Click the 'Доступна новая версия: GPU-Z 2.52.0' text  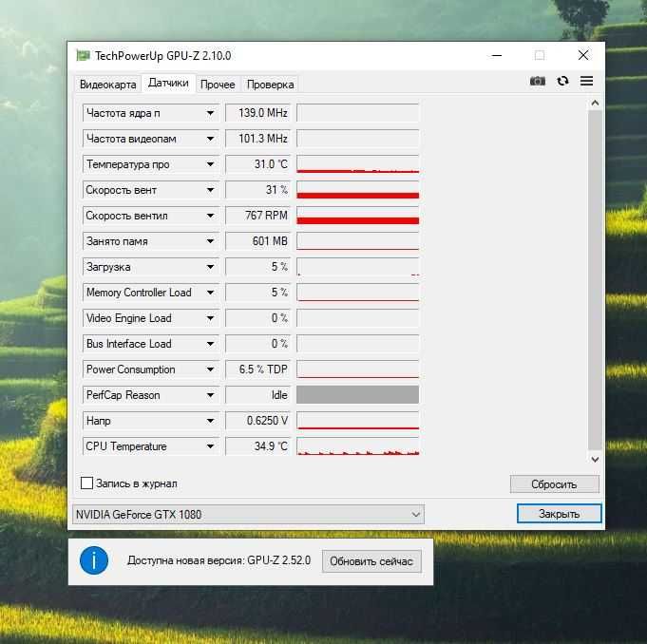point(219,560)
